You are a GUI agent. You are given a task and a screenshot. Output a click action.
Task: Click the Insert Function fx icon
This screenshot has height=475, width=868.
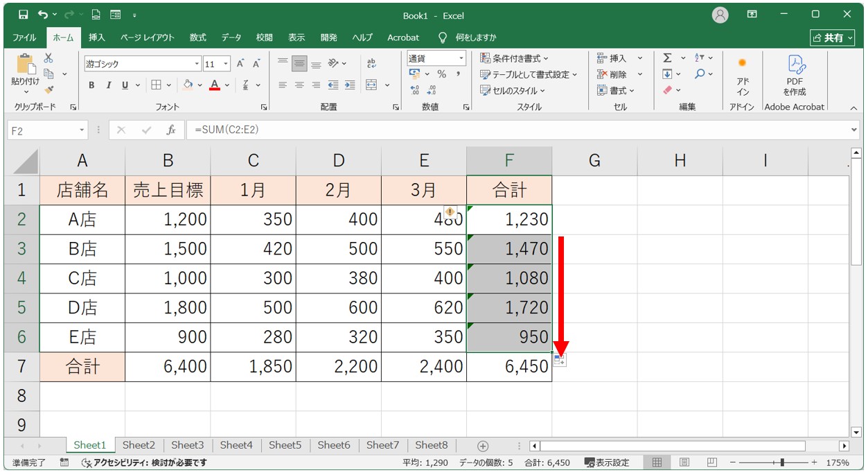pyautogui.click(x=171, y=130)
